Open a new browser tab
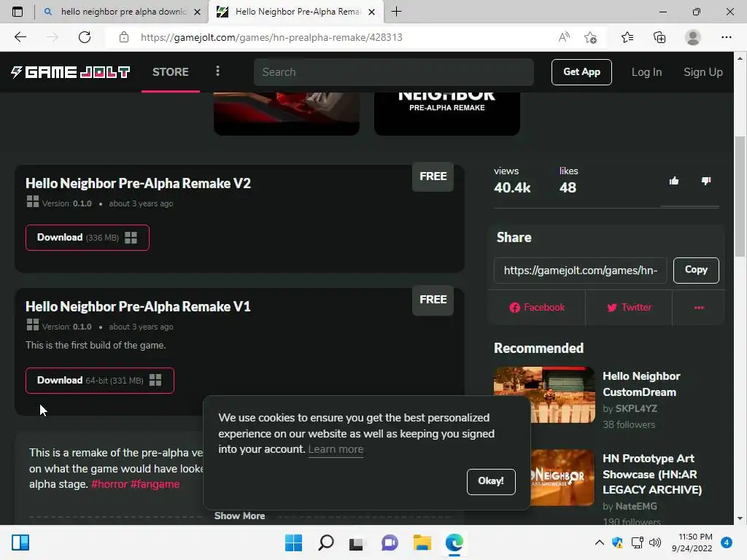The image size is (747, 560). pyautogui.click(x=396, y=12)
